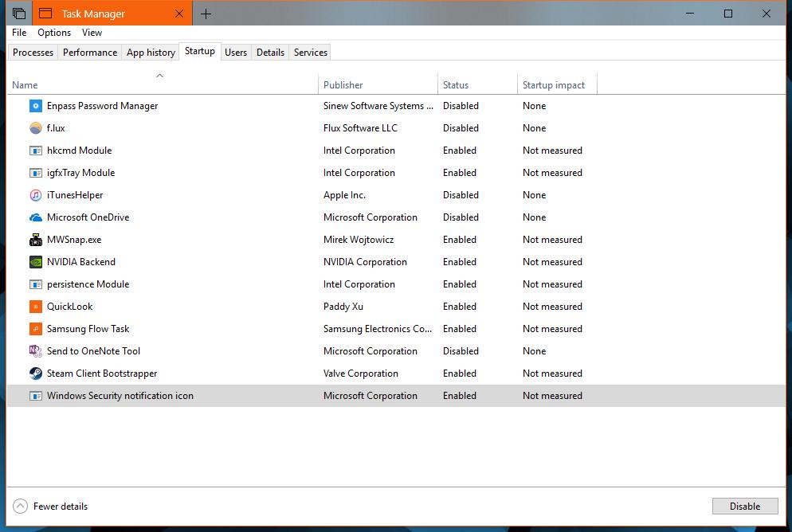The width and height of the screenshot is (792, 532).
Task: Select the Send to OneNote Tool entry
Action: [93, 351]
